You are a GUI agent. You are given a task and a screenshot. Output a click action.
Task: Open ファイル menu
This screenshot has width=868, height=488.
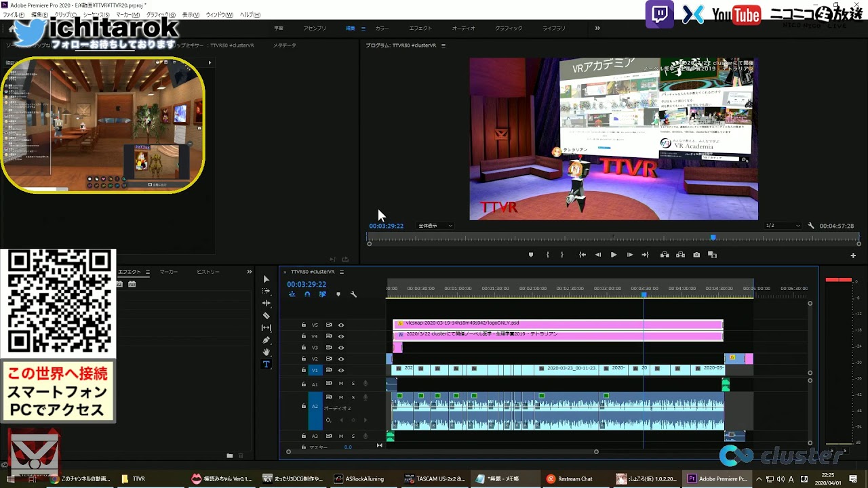click(14, 15)
